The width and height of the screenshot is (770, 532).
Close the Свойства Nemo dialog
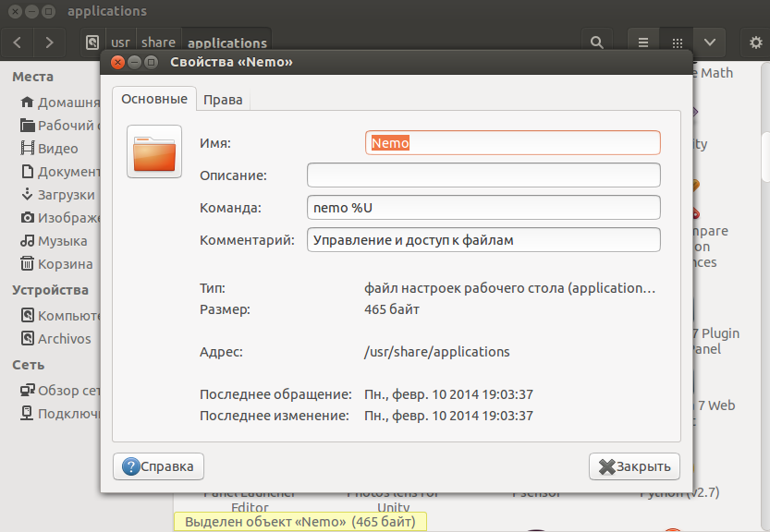point(118,62)
